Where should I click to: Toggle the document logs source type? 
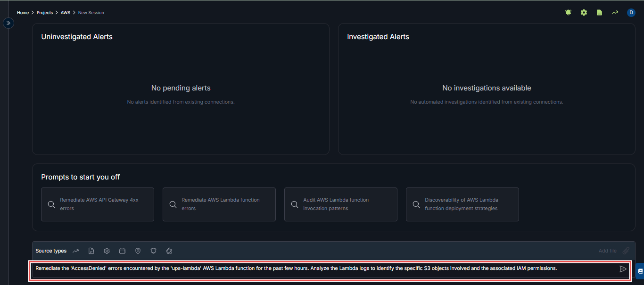[x=91, y=251]
